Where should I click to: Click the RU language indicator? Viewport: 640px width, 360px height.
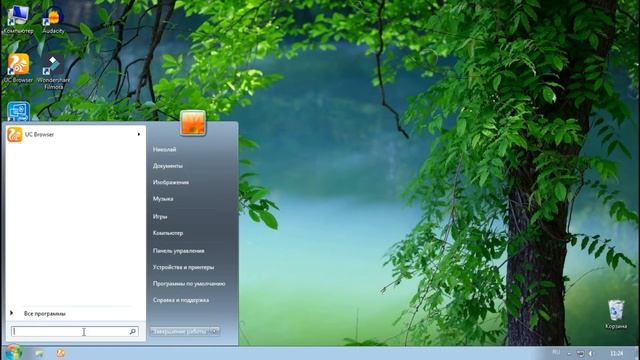556,352
